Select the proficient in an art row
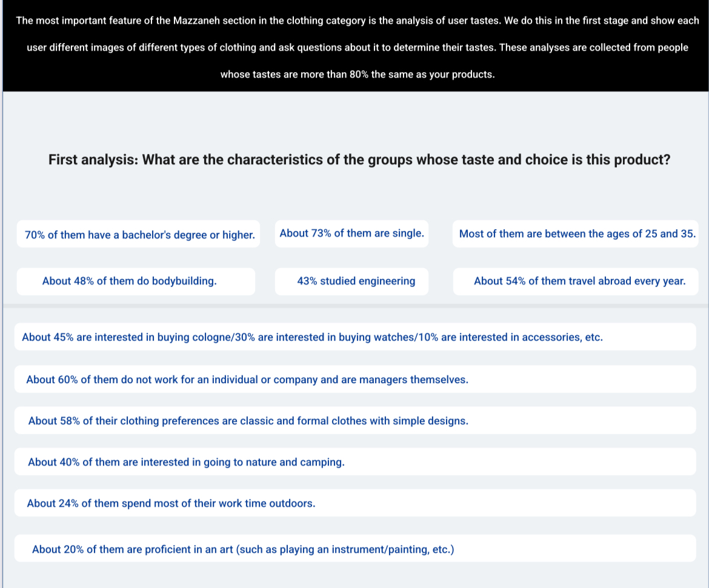 point(243,549)
